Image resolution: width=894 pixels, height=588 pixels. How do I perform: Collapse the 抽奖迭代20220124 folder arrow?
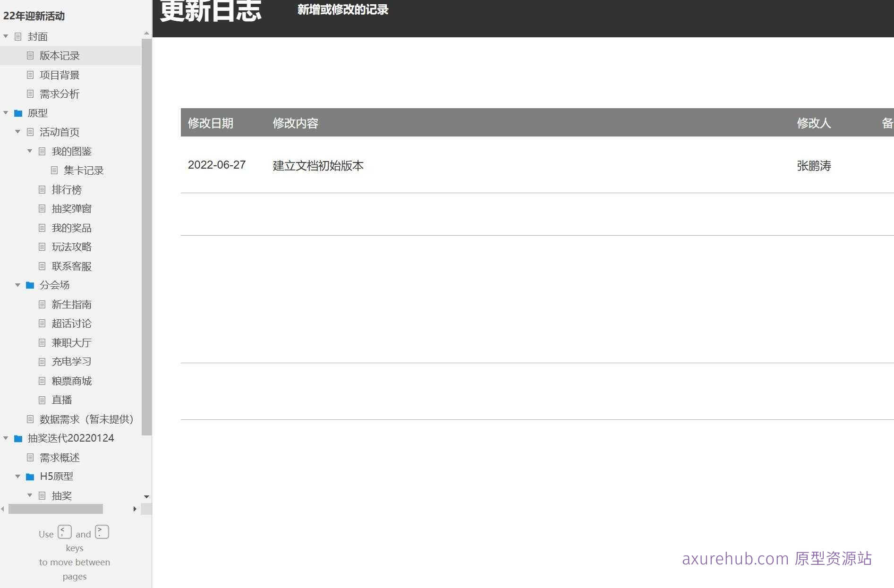[6, 438]
